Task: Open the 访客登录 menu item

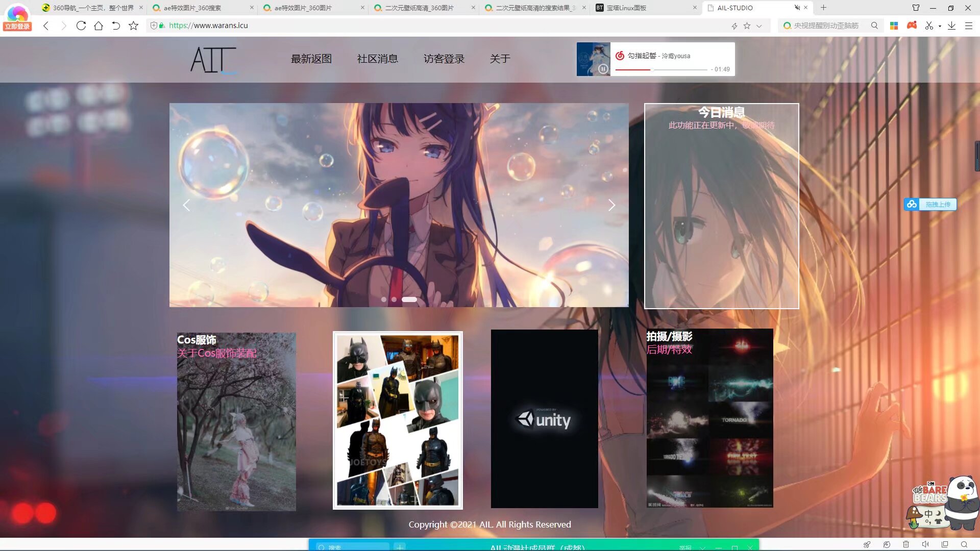Action: point(444,59)
